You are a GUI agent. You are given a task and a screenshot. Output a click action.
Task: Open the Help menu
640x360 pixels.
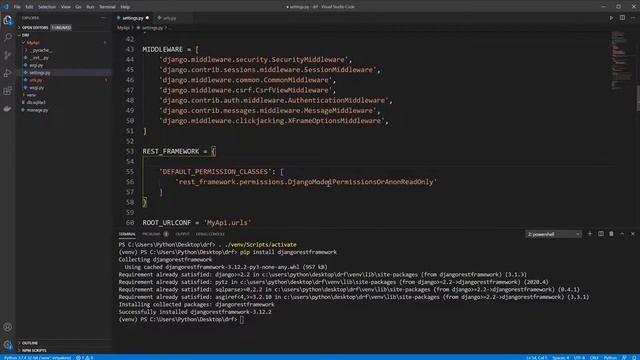pyautogui.click(x=125, y=7)
